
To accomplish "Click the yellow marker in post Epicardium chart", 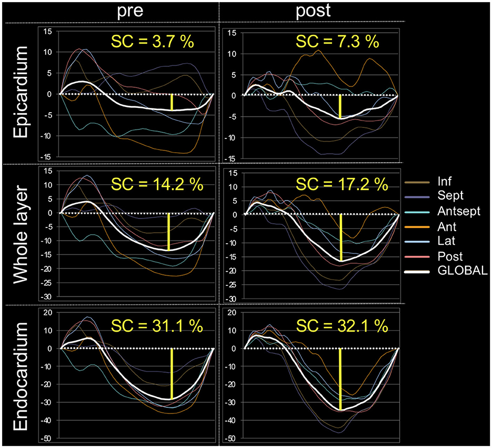I will coord(340,107).
